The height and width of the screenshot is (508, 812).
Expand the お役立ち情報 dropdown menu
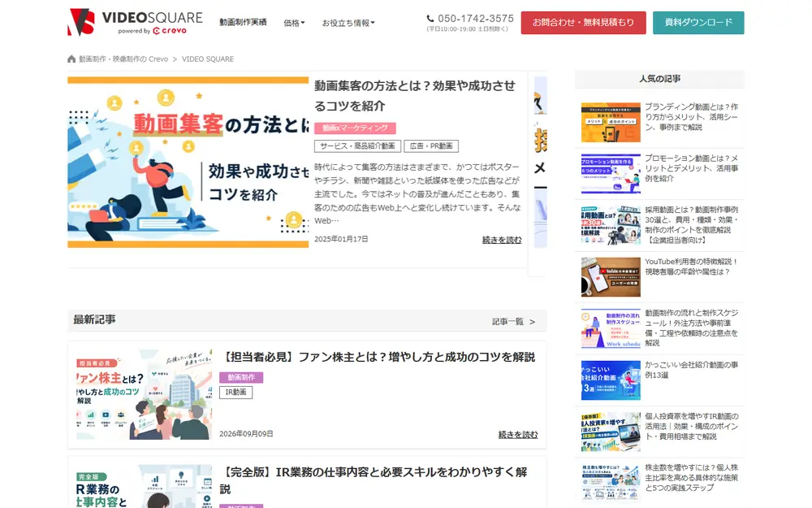click(x=348, y=23)
